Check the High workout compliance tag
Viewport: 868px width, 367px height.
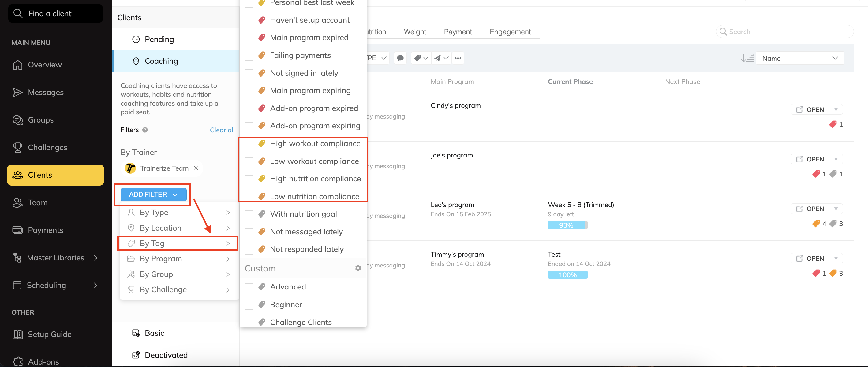(249, 144)
